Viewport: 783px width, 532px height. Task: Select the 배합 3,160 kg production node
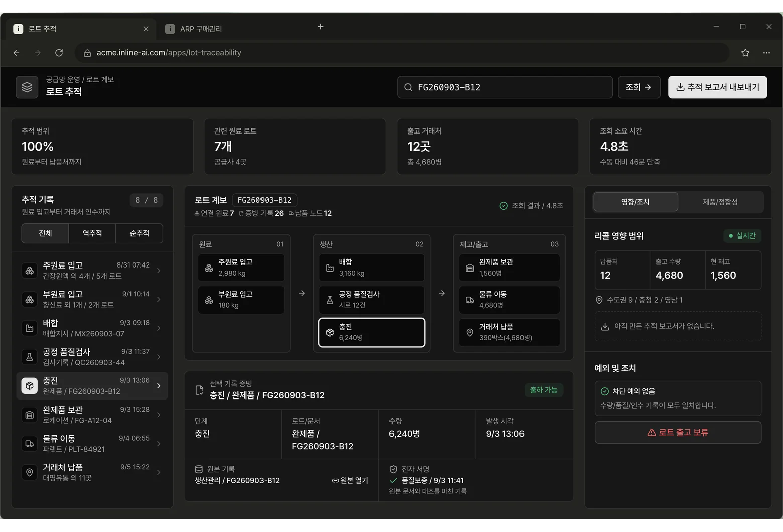[x=371, y=268]
